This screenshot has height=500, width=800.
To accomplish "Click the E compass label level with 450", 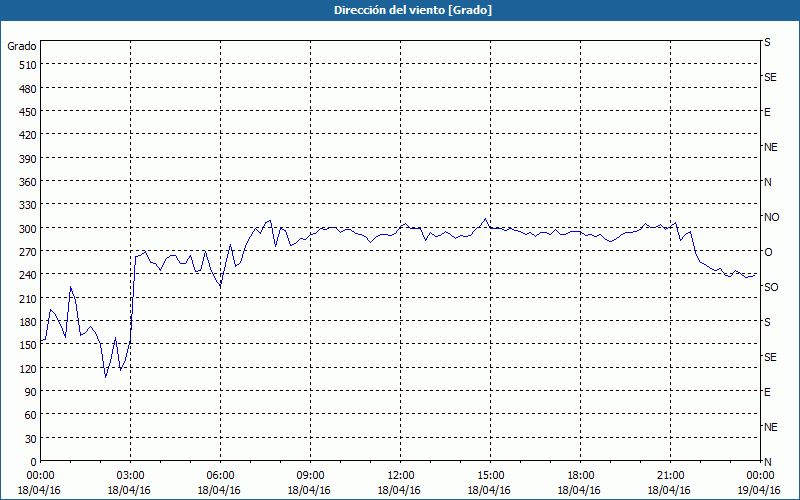I will pos(767,112).
